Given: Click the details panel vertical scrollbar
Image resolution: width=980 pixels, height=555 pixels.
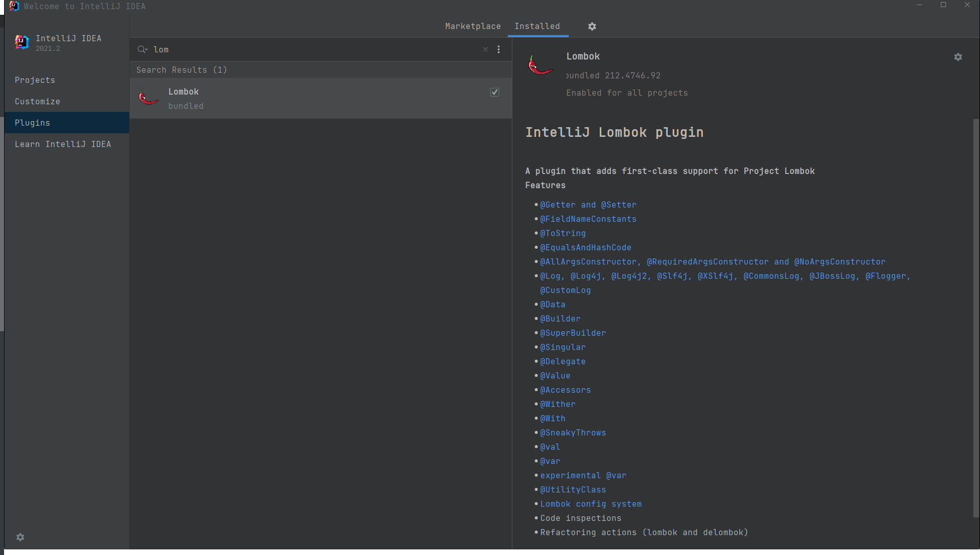Looking at the screenshot, I should [x=976, y=318].
